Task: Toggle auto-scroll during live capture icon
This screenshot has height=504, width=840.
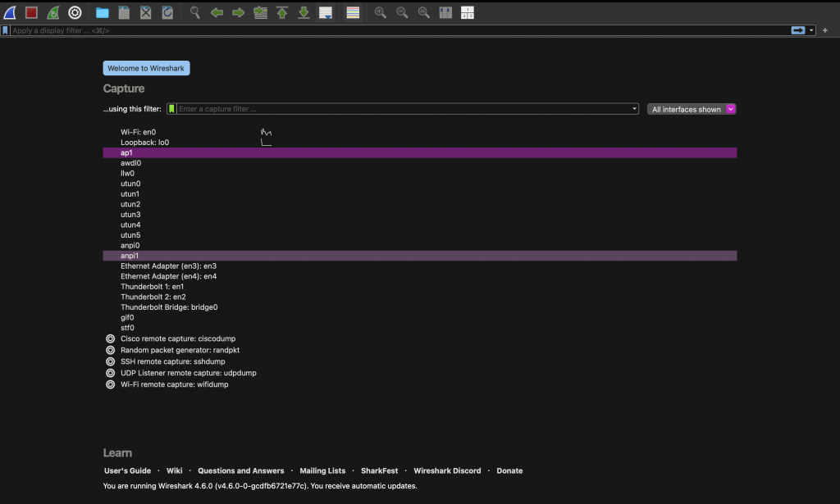Action: point(326,12)
